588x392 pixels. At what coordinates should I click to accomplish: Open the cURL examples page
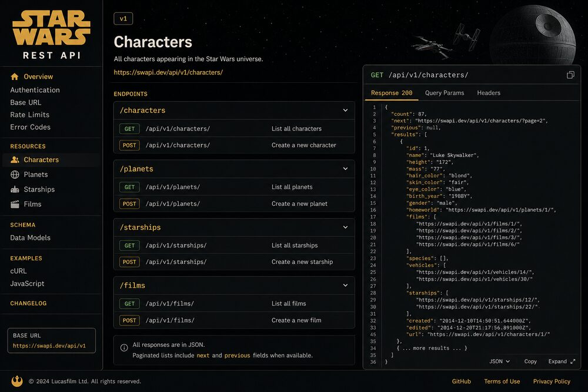pos(18,271)
